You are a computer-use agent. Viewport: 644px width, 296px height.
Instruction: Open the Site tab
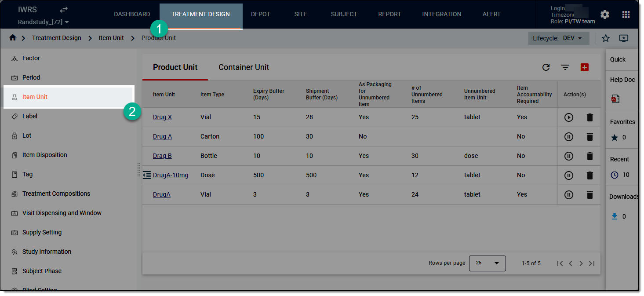301,15
